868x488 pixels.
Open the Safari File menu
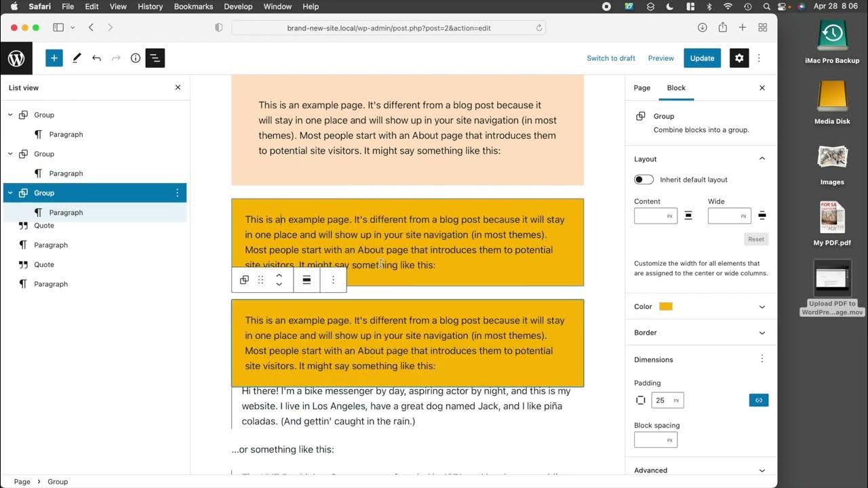click(68, 6)
